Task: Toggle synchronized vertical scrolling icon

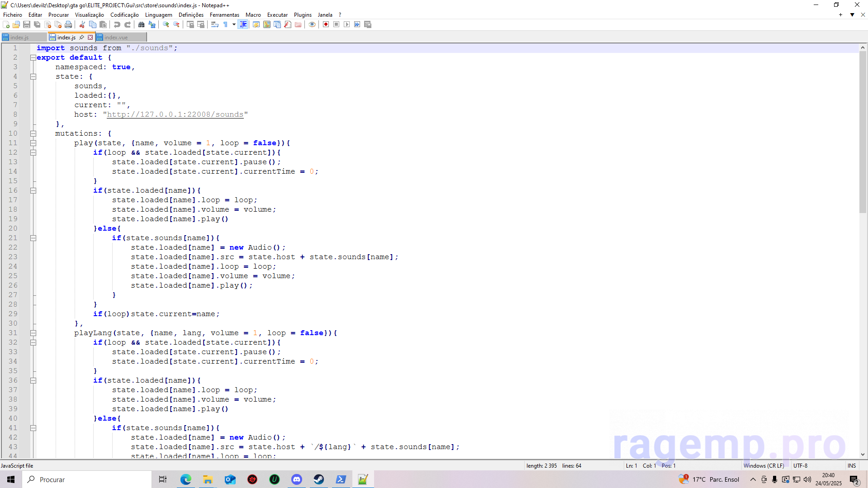Action: coord(190,24)
